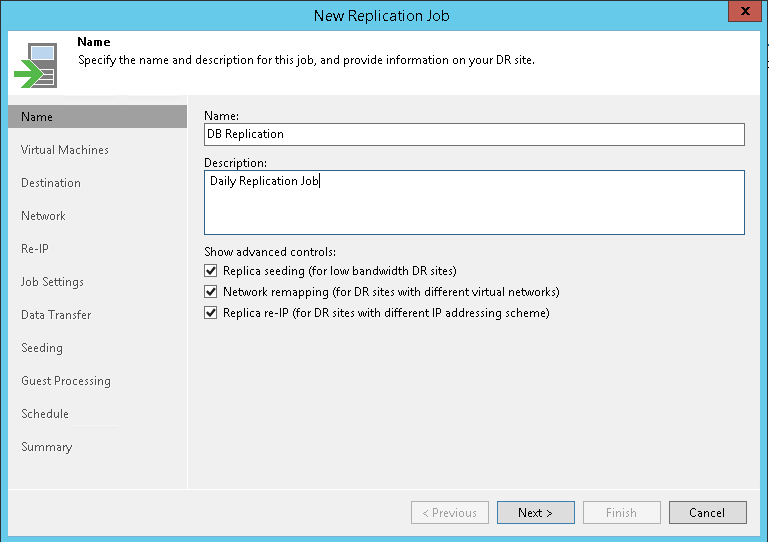Open the Job Settings step
The image size is (769, 542).
point(52,282)
